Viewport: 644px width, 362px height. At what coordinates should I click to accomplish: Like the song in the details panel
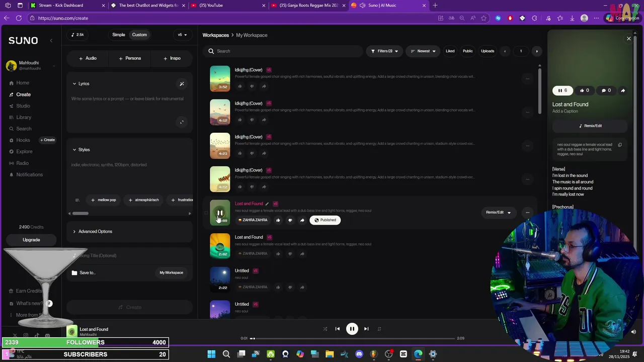coord(584,90)
